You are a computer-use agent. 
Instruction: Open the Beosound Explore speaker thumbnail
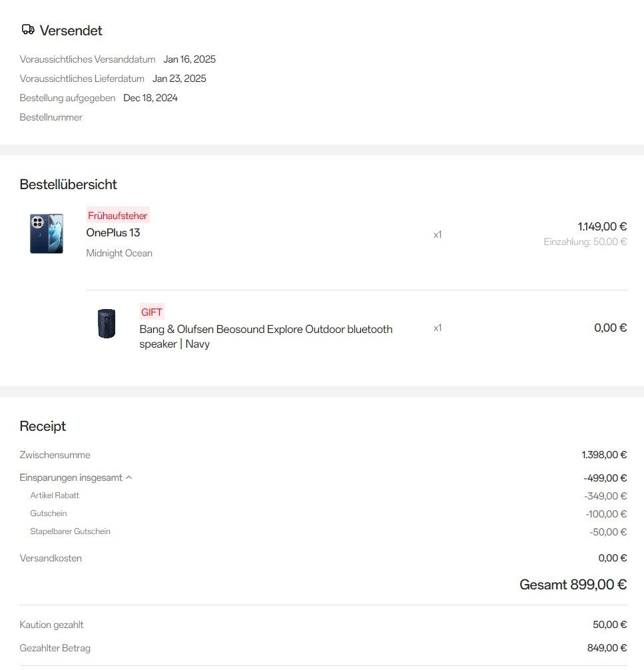coord(107,324)
